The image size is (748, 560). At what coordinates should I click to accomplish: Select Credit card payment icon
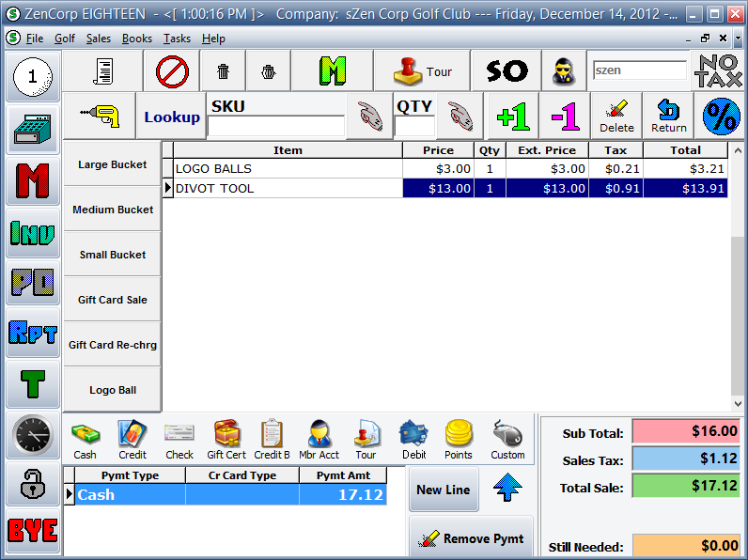(x=132, y=440)
